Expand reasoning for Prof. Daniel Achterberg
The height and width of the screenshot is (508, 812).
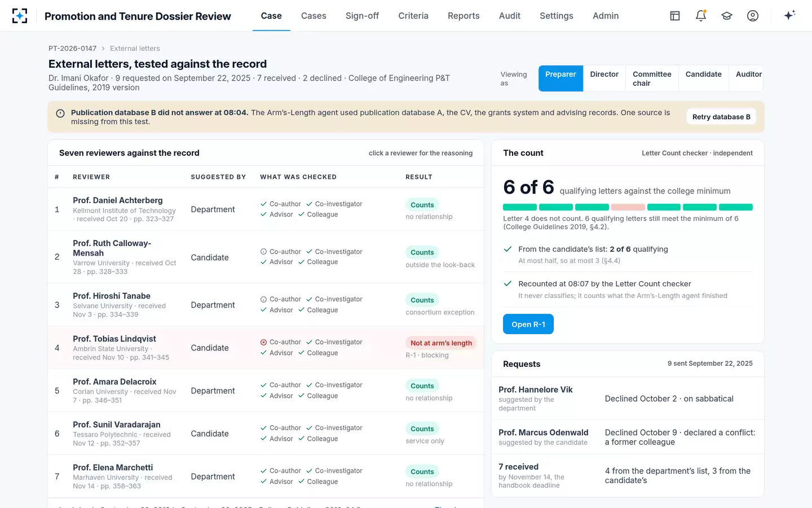(x=266, y=209)
